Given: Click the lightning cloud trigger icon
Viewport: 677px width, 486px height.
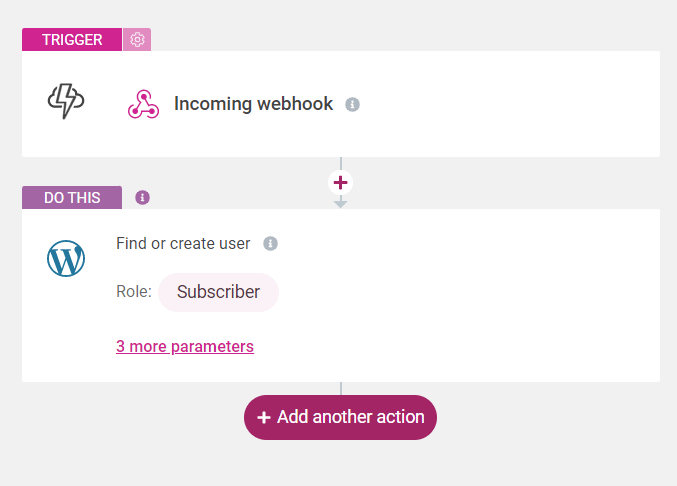Looking at the screenshot, I should pos(66,101).
